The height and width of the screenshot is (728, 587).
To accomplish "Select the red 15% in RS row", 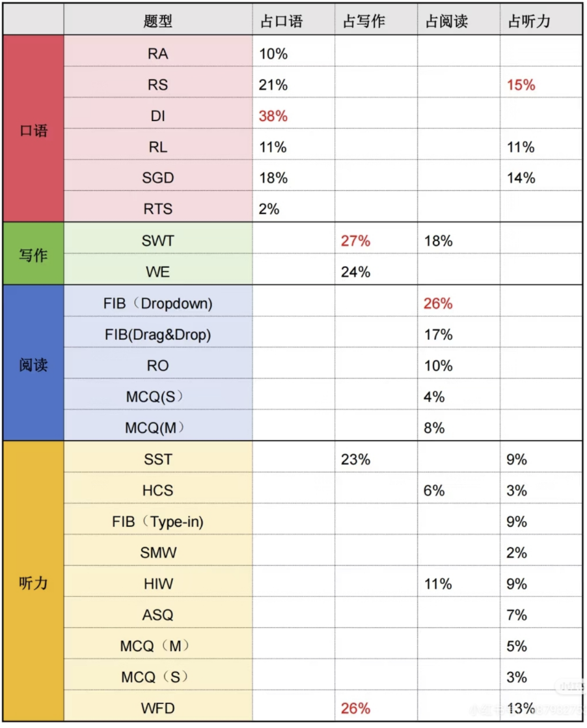I will pyautogui.click(x=521, y=85).
